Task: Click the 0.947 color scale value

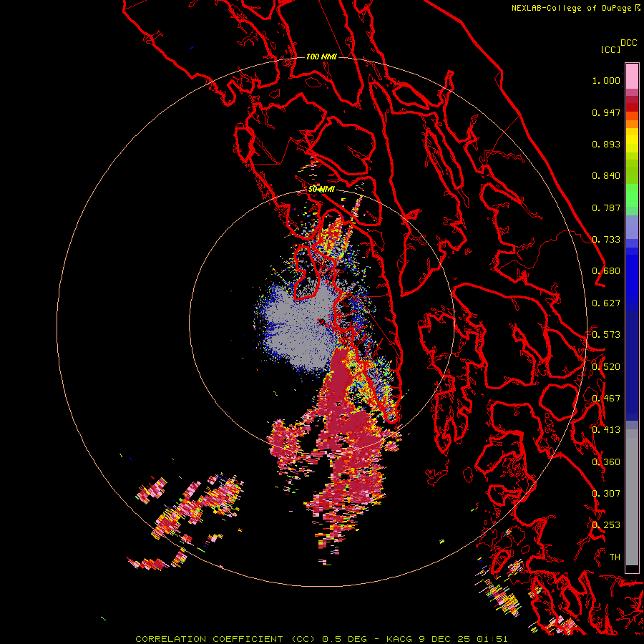Action: click(606, 112)
